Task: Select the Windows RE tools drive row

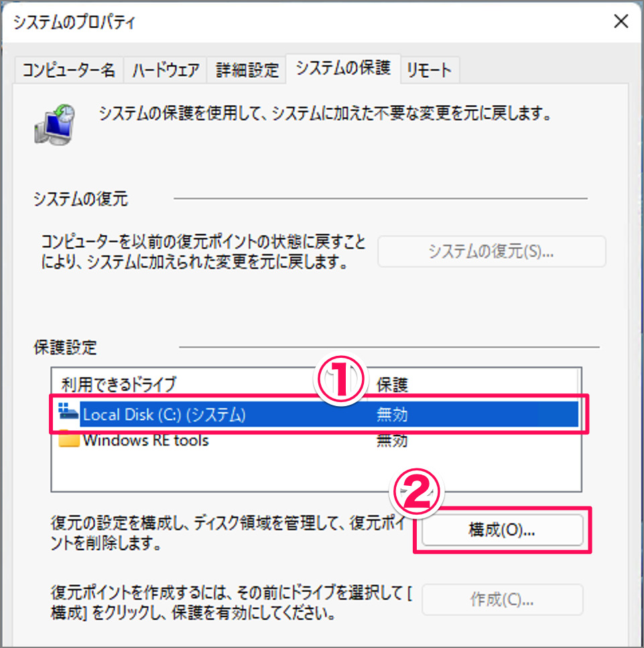Action: (318, 440)
